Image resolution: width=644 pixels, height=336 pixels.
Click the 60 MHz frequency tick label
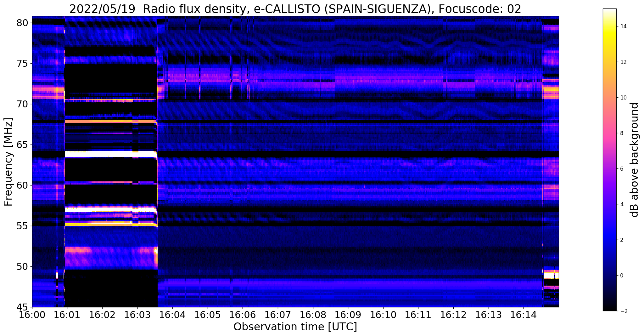point(23,185)
